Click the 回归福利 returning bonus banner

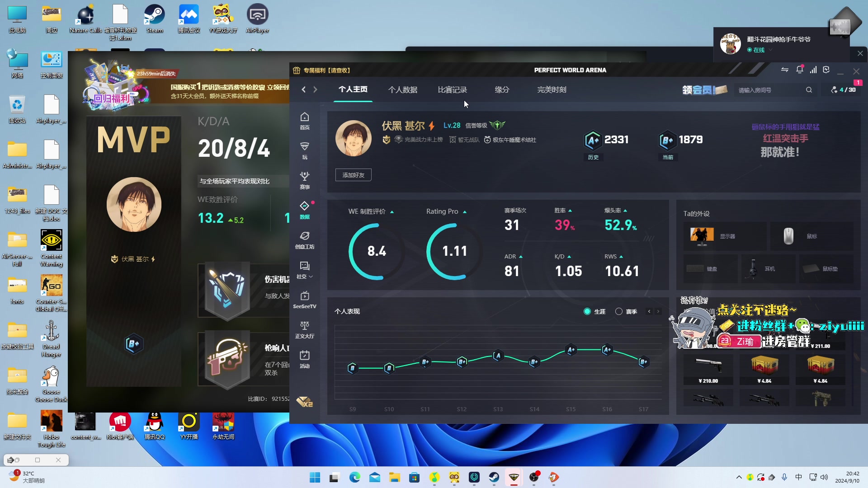click(117, 84)
